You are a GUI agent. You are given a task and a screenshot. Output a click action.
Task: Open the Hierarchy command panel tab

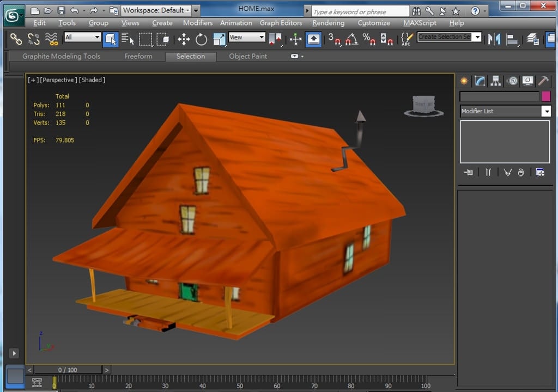point(496,81)
